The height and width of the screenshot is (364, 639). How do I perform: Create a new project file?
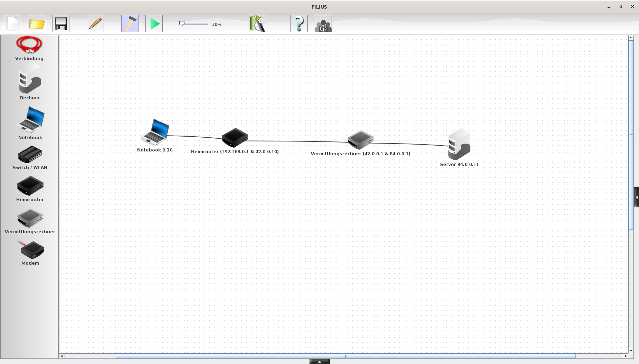12,24
